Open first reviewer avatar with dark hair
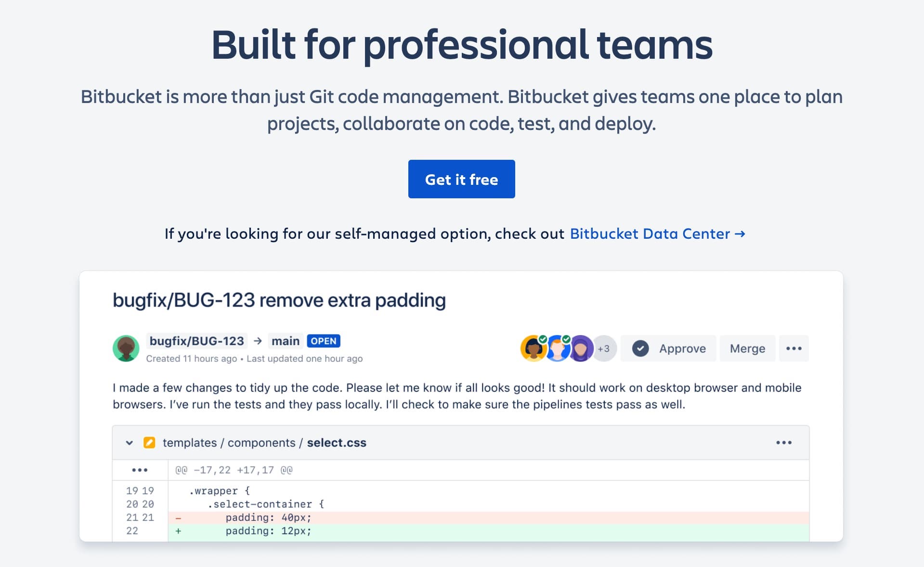Image resolution: width=924 pixels, height=567 pixels. tap(533, 348)
